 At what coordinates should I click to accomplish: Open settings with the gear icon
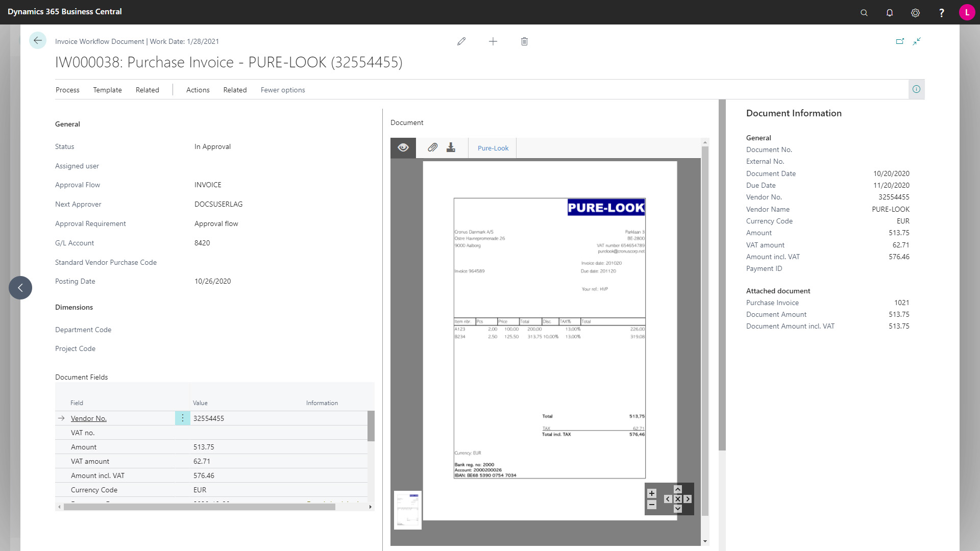(x=915, y=12)
